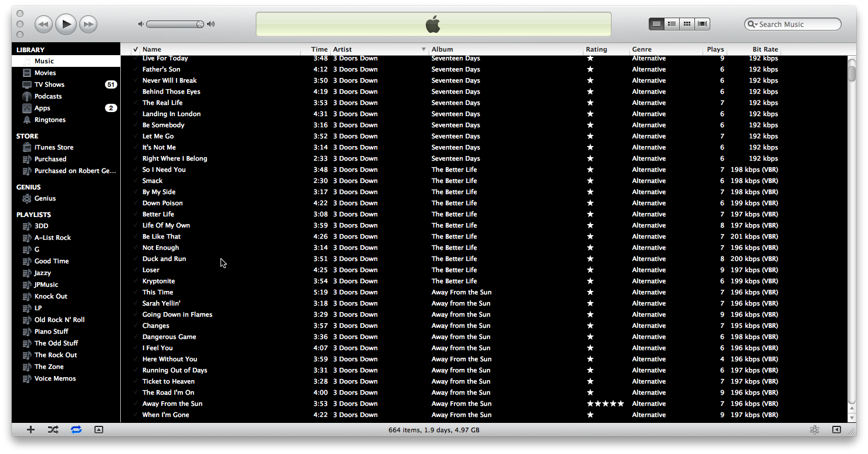The height and width of the screenshot is (454, 868).
Task: Click the high-volume speaker icon
Action: click(211, 24)
